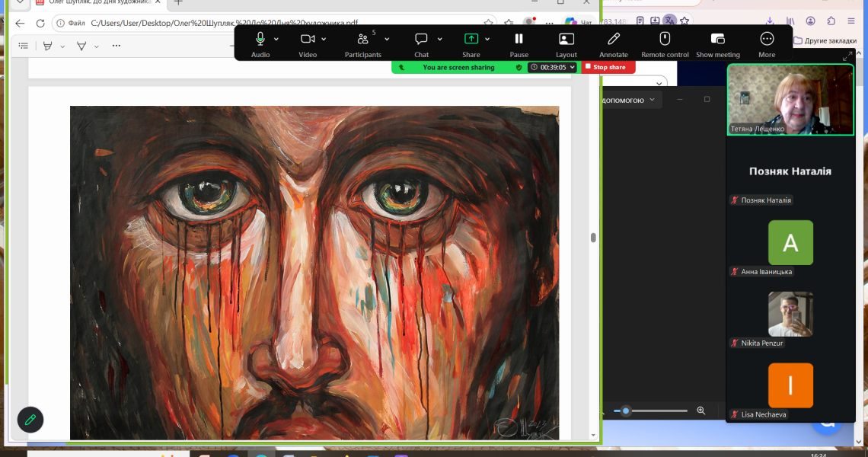Screen dimensions: 868x457
Task: Click the round green pencil button on the PDF
Action: tap(30, 420)
